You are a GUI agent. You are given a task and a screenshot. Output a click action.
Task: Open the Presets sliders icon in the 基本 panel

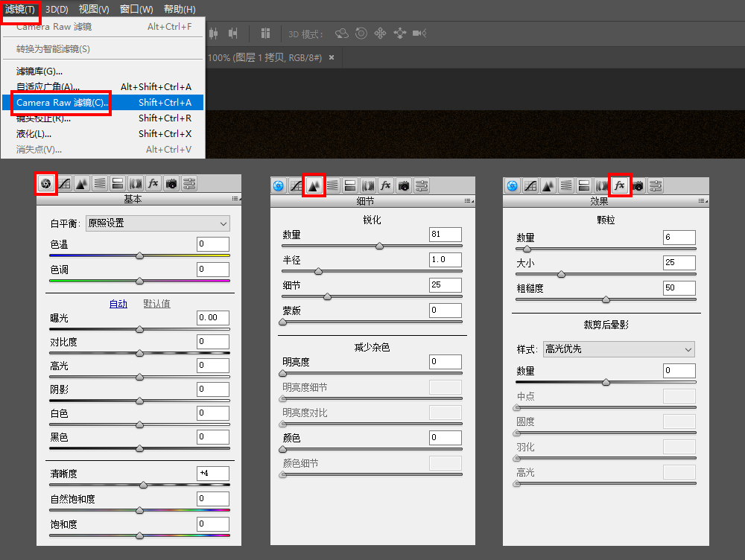[x=189, y=183]
